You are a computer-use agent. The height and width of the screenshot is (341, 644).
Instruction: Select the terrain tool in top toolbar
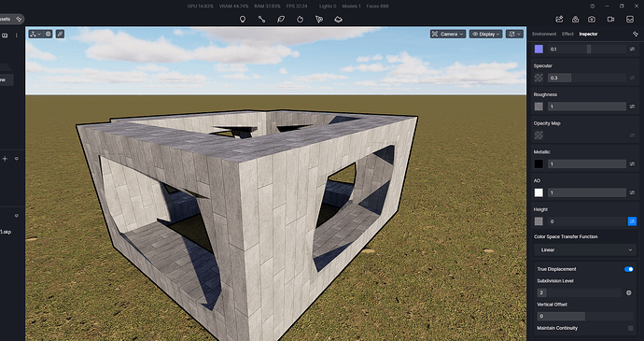tap(339, 19)
